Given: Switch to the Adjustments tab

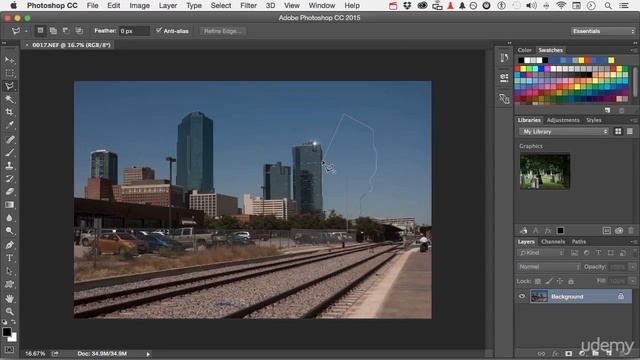Looking at the screenshot, I should [563, 120].
